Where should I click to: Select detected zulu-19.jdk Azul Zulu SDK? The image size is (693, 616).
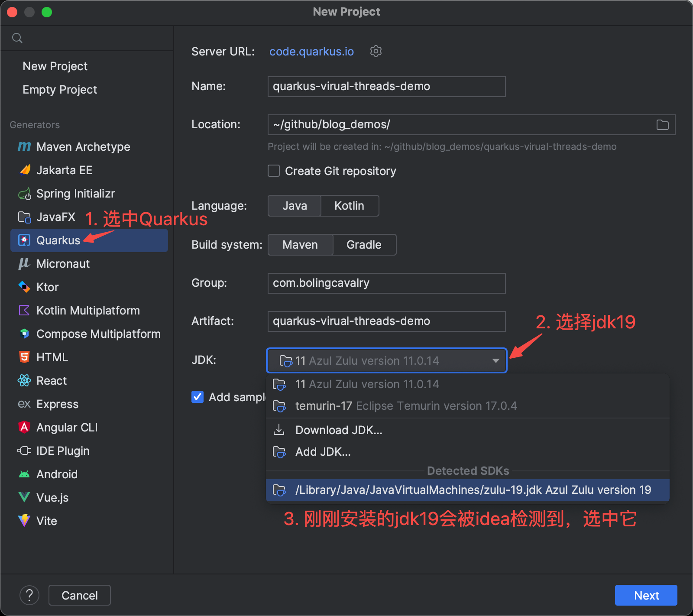tap(468, 490)
